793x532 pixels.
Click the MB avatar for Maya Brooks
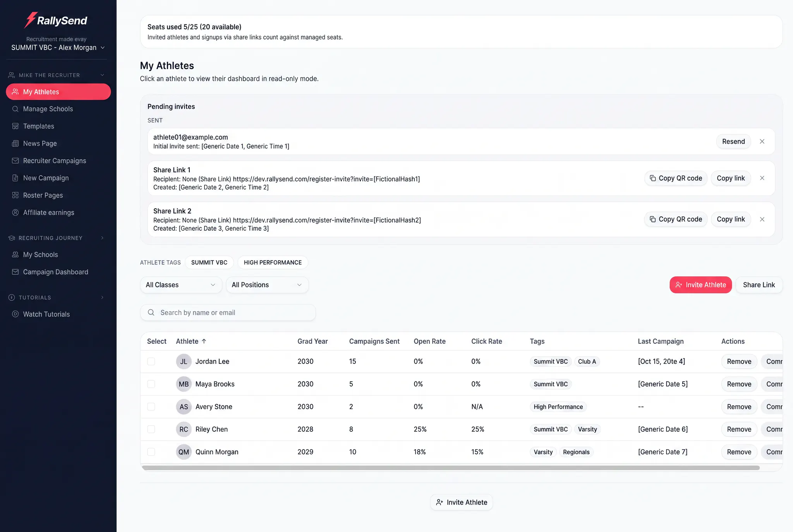pyautogui.click(x=184, y=384)
